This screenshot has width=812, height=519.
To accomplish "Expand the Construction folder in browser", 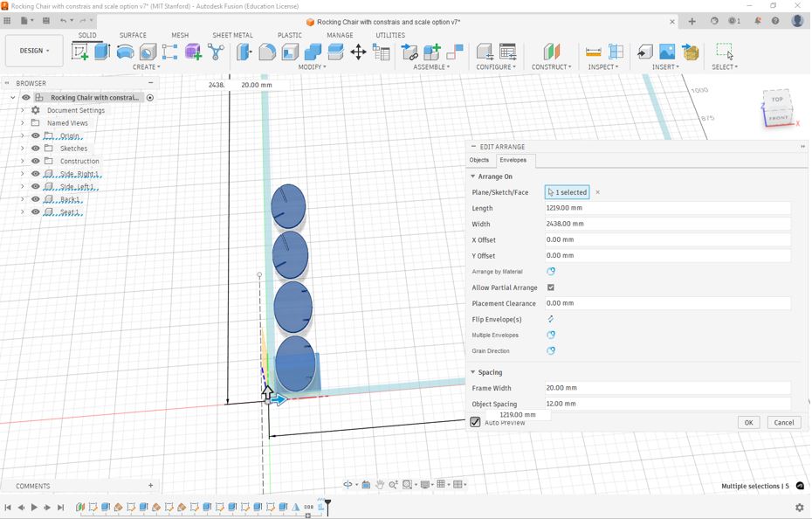I will point(23,161).
